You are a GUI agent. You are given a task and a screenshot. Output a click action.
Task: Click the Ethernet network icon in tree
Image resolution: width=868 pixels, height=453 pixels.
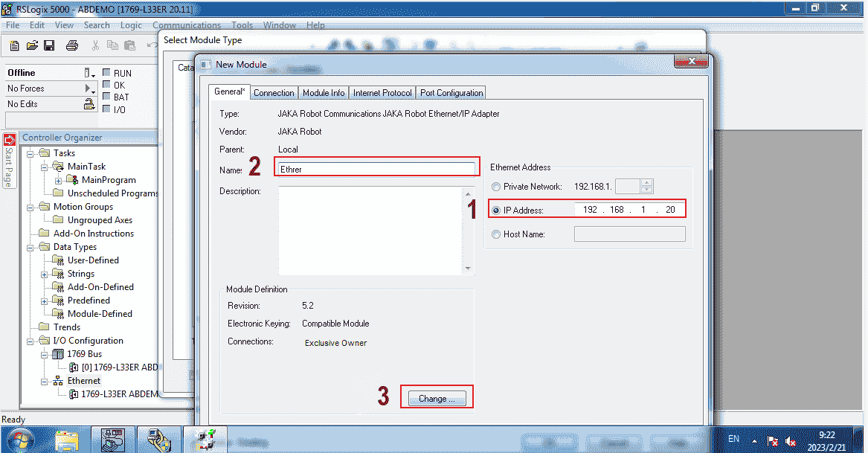58,381
